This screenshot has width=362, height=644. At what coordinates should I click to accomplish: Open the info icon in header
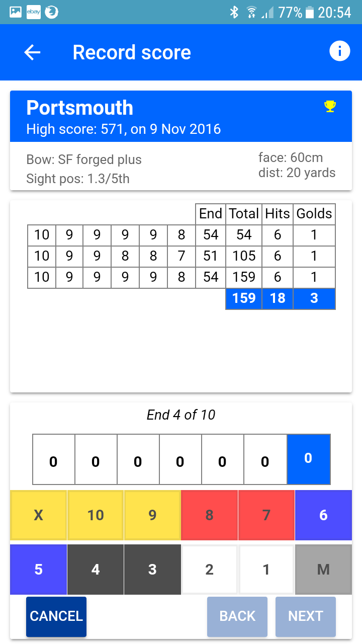tap(339, 51)
